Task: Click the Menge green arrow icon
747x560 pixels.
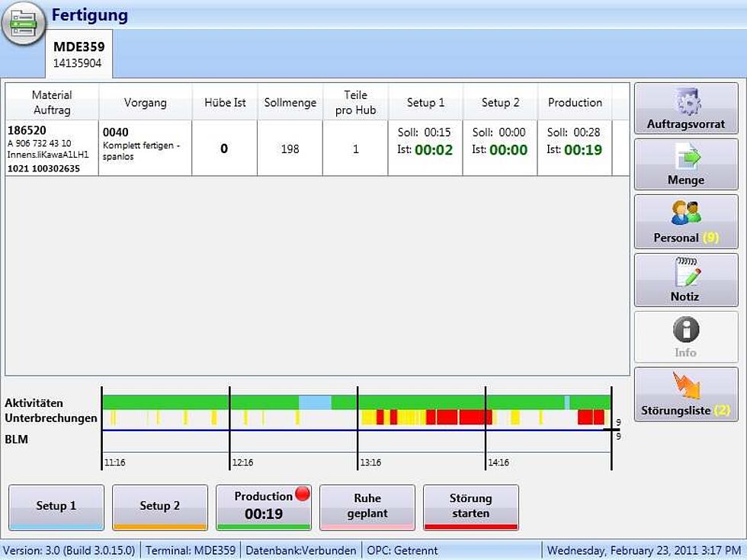Action: point(685,158)
